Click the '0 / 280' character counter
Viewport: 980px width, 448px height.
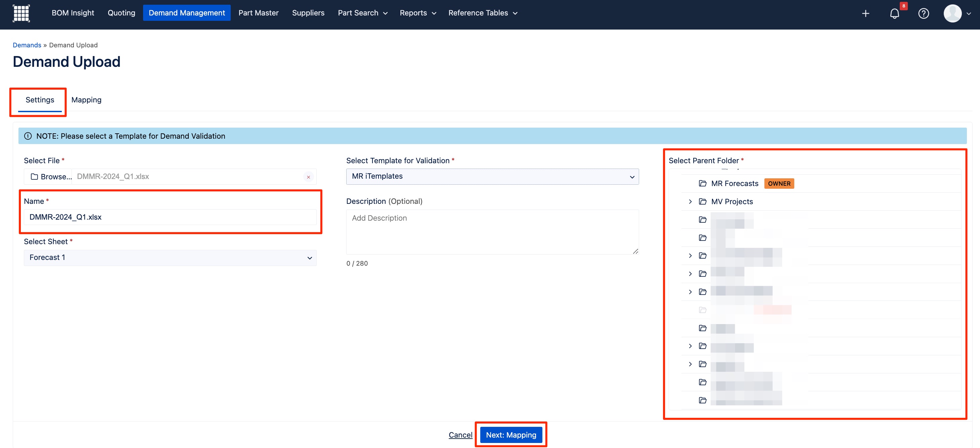(357, 263)
